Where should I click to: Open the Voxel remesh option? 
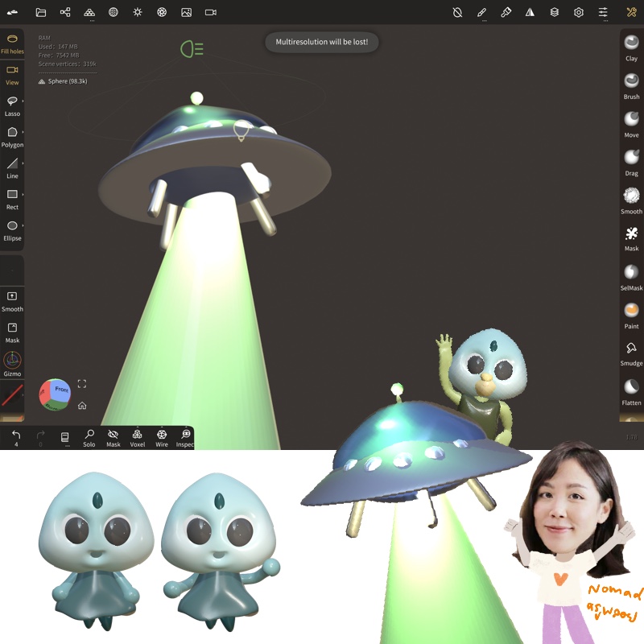(138, 438)
